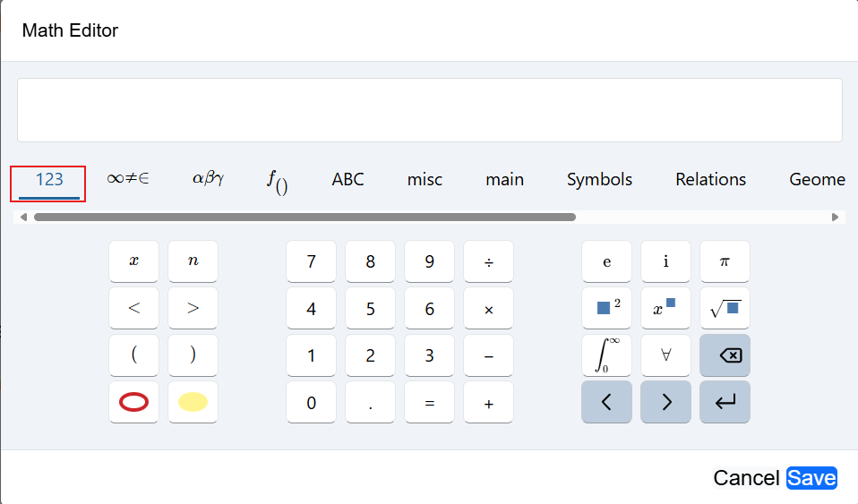
Task: Cancel the Math Editor dialog
Action: pos(746,478)
